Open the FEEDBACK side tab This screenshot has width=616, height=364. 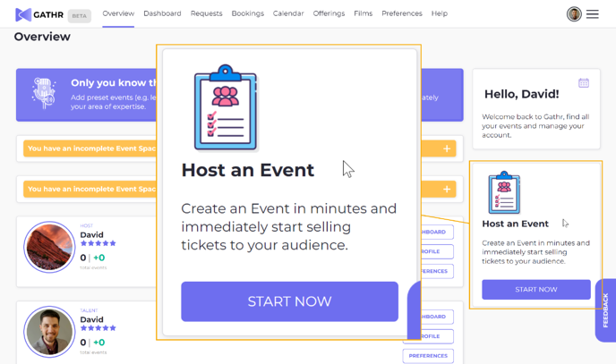coord(605,310)
